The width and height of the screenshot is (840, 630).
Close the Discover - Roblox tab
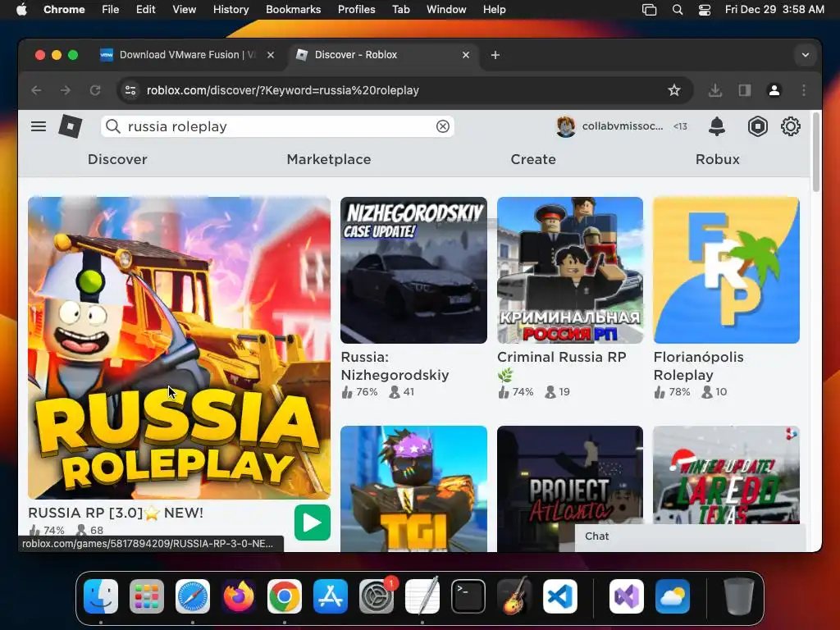pos(466,55)
